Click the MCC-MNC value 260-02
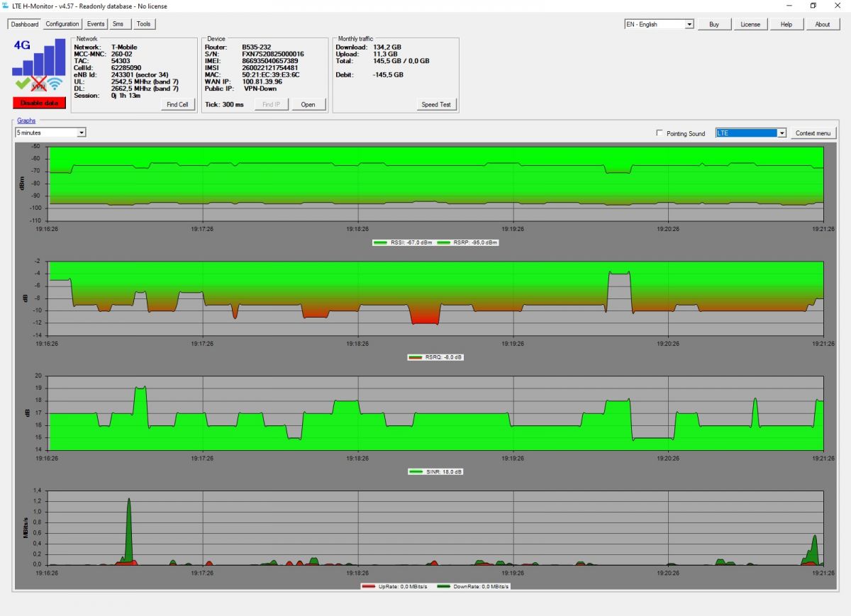The width and height of the screenshot is (851, 616). [x=122, y=54]
